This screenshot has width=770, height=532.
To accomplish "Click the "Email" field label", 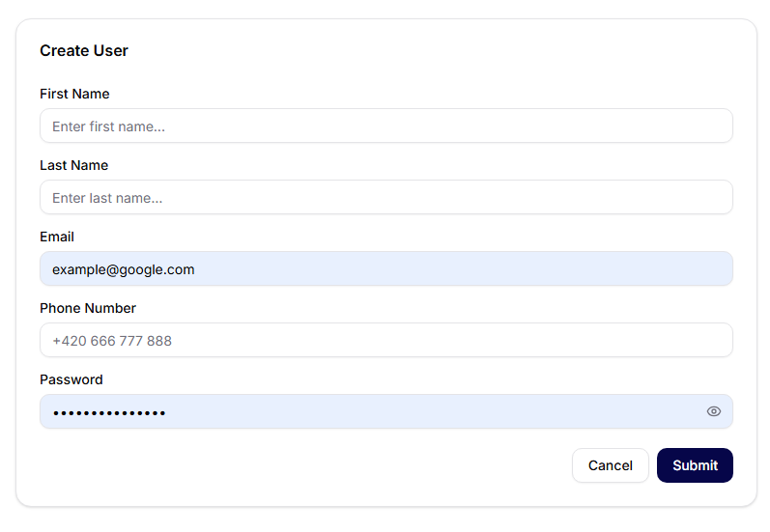I will 57,237.
